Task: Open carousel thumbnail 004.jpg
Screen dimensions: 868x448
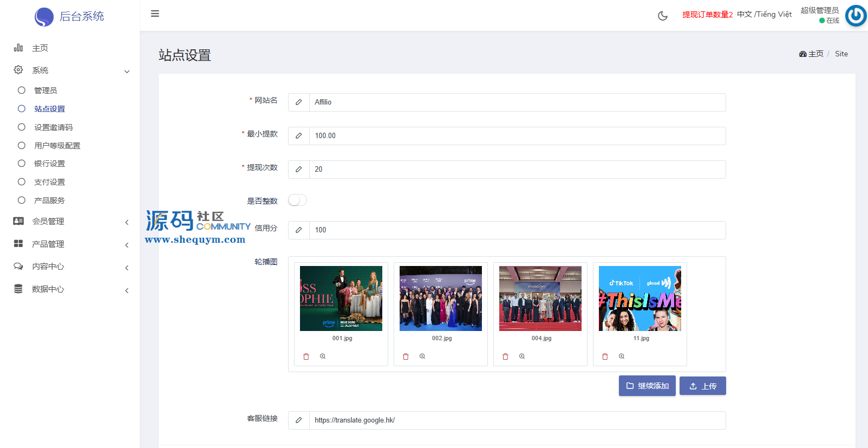Action: pyautogui.click(x=540, y=298)
